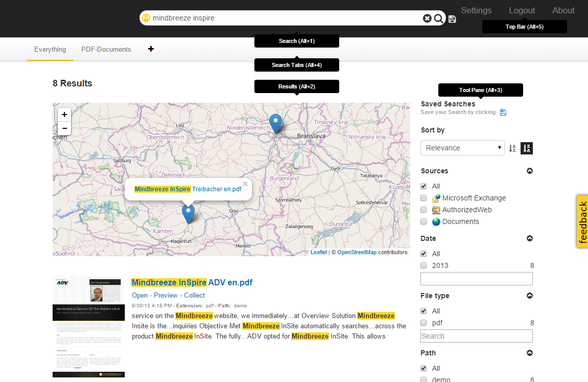Click the magnifier search icon
588x382 pixels.
(x=438, y=18)
